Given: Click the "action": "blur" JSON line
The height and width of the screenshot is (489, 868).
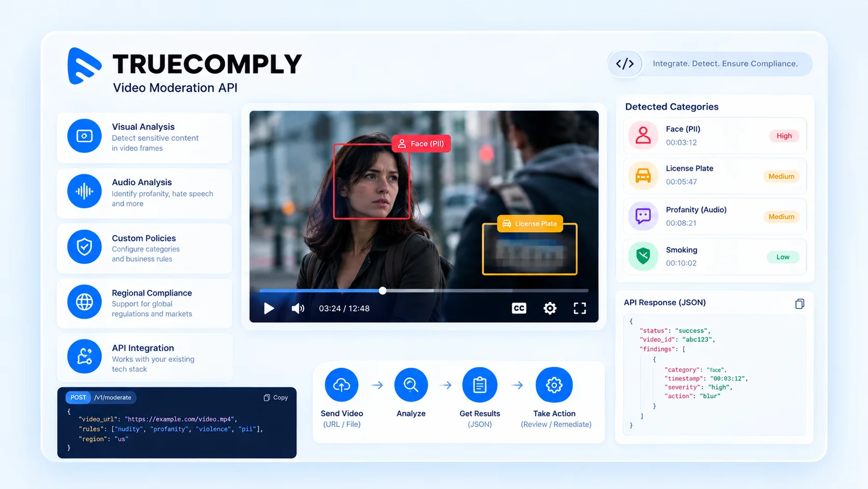Looking at the screenshot, I should pos(693,396).
